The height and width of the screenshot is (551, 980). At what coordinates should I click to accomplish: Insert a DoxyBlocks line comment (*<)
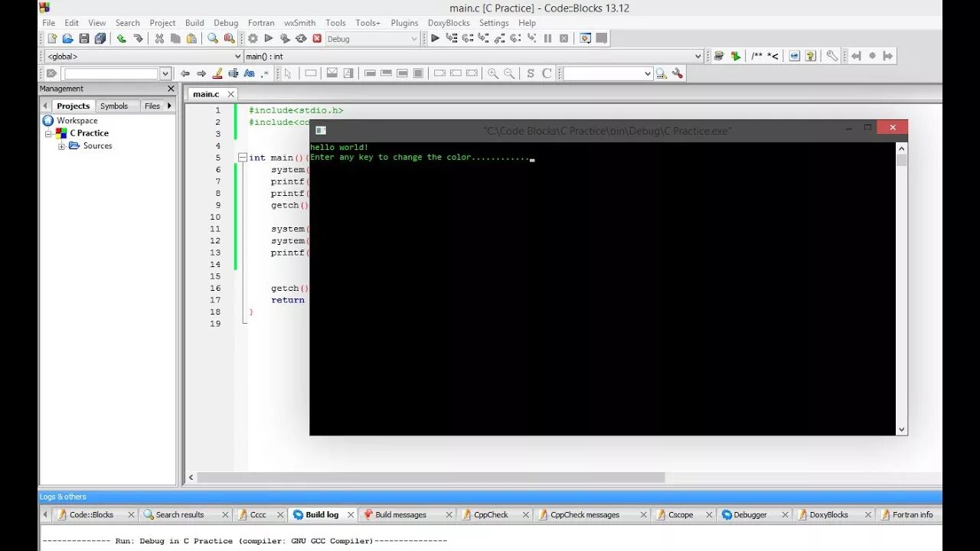click(773, 56)
